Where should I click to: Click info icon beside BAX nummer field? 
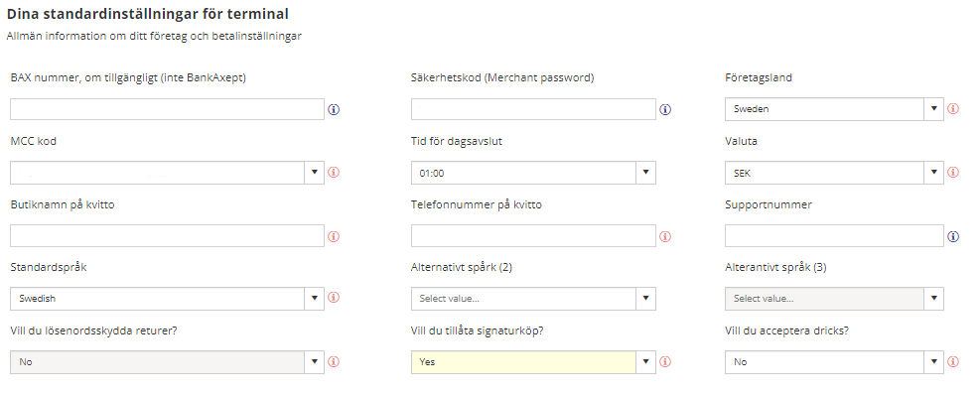pyautogui.click(x=334, y=109)
